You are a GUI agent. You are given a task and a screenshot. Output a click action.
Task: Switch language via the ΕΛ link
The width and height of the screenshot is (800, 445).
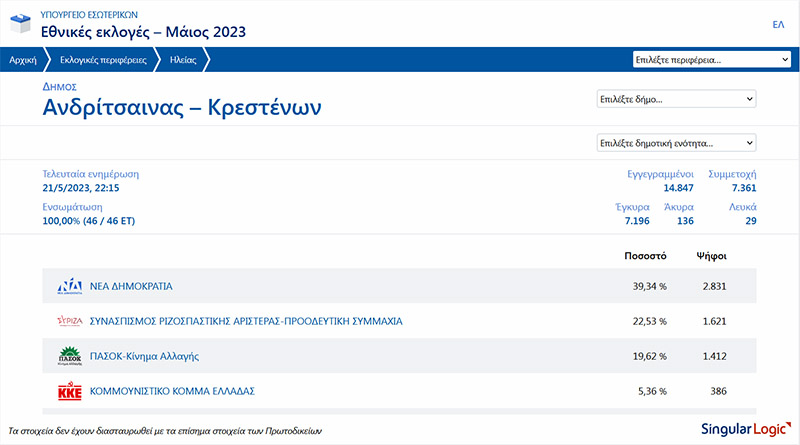778,24
